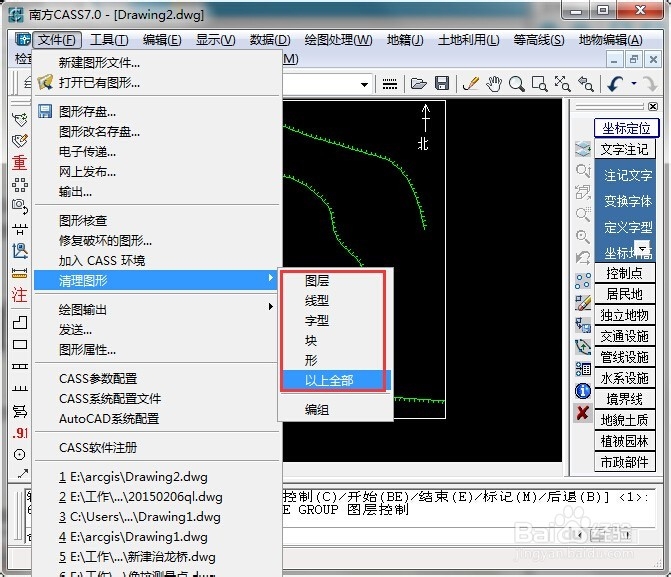Screen dimensions: 671x577
Task: Open recent file 20150206ql.dwg
Action: pos(157,497)
